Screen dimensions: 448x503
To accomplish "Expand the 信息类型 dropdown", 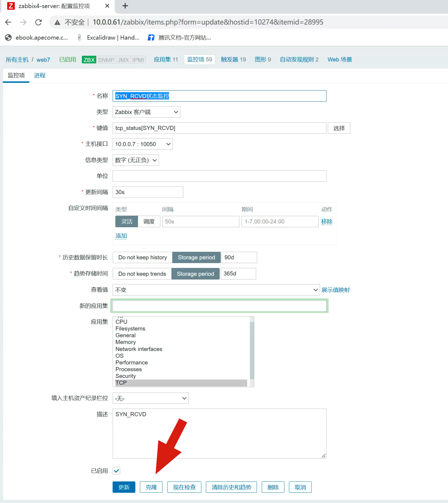I will 136,160.
